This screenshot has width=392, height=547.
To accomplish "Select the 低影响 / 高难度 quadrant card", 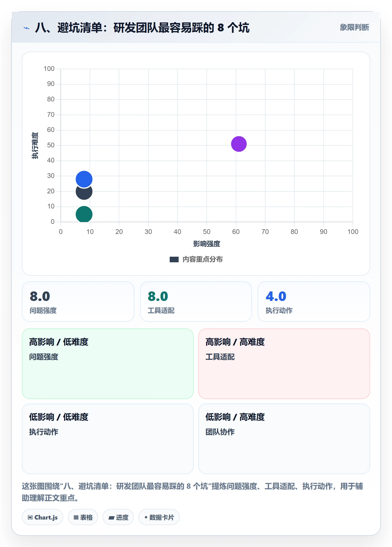I will pos(284,439).
